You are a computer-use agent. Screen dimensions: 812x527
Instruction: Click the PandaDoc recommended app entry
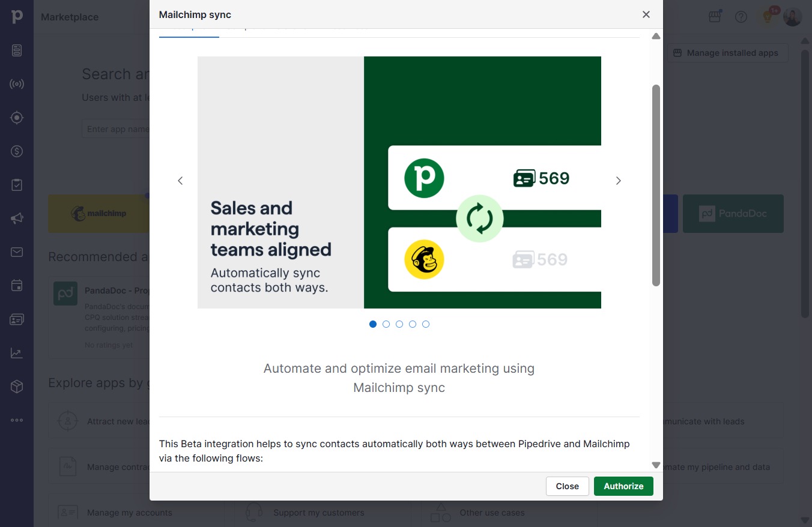tap(99, 317)
